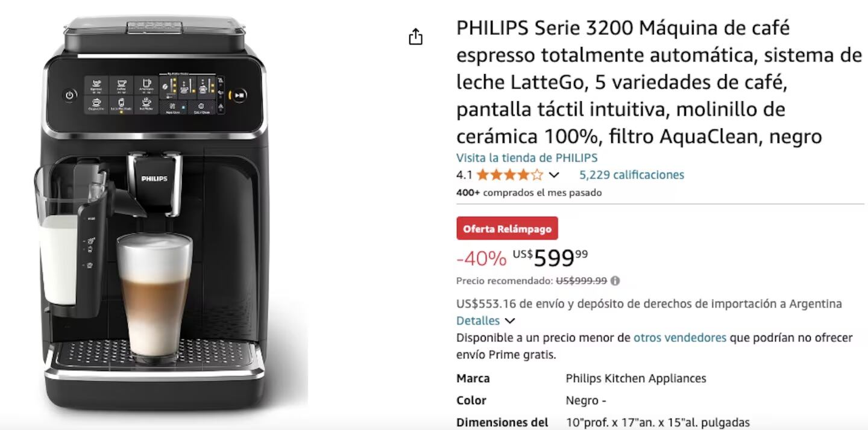Expand the ratings chevron next to the stars

[x=554, y=175]
